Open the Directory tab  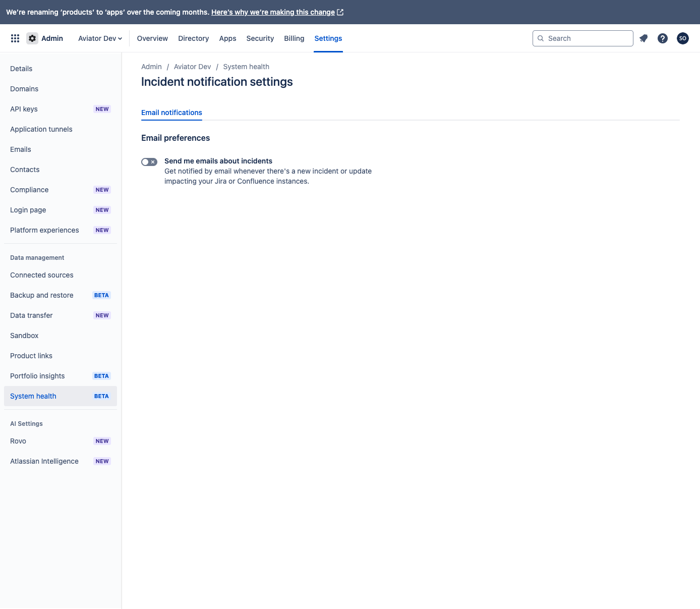point(194,38)
